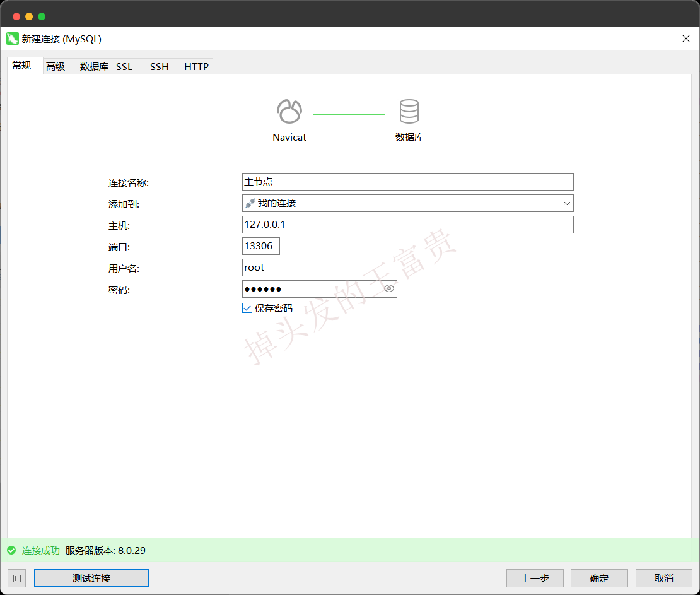Click the Navicat app icon in title bar

coord(13,39)
